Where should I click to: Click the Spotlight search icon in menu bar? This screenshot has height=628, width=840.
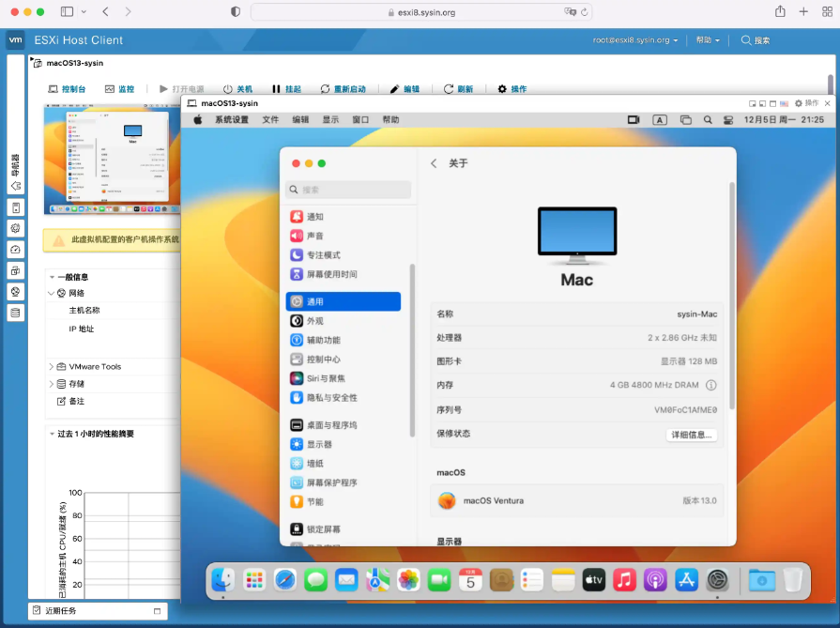[708, 120]
